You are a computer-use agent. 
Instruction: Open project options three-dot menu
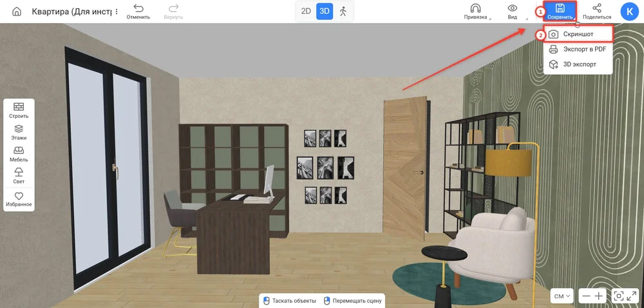coord(117,12)
